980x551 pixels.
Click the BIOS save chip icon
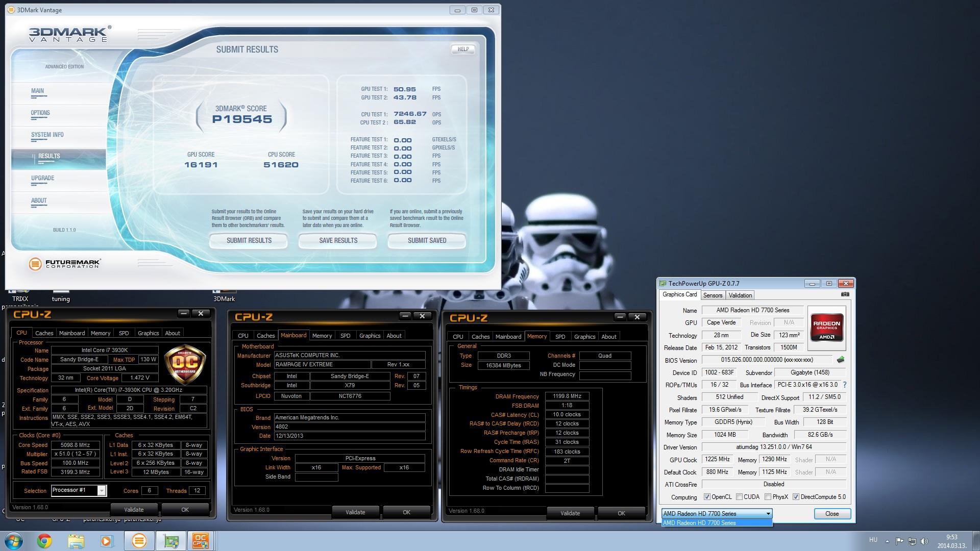[841, 360]
